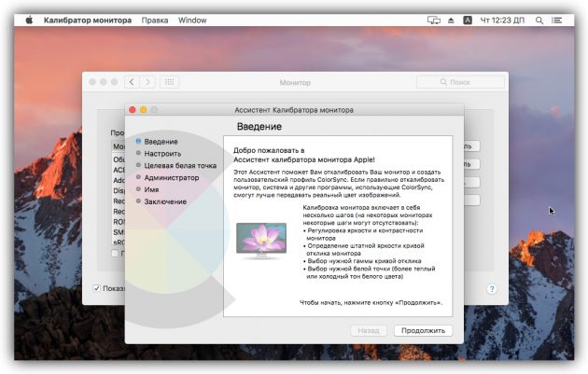Screen dimensions: 588x374
Task: Click the clock showing Чт 12:23 ДП
Action: [x=502, y=21]
